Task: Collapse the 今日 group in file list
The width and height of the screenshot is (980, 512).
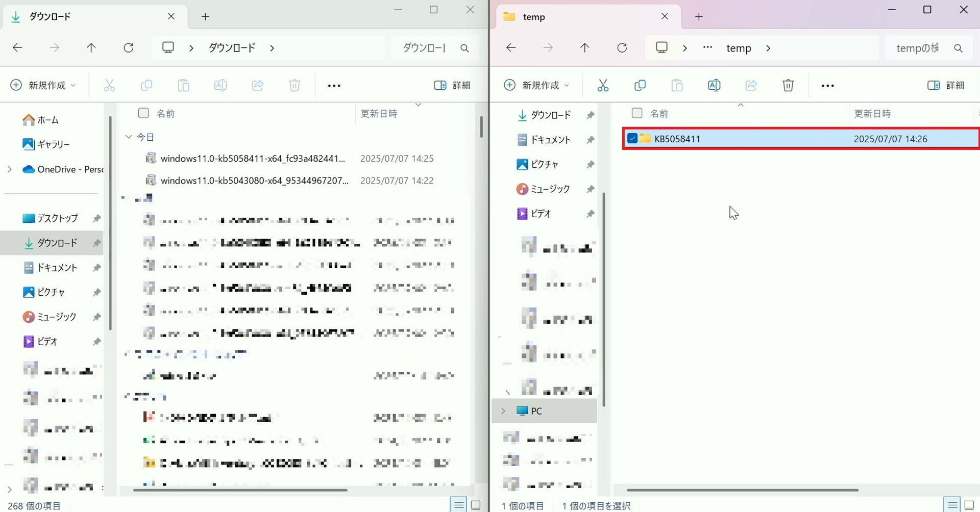Action: tap(129, 137)
